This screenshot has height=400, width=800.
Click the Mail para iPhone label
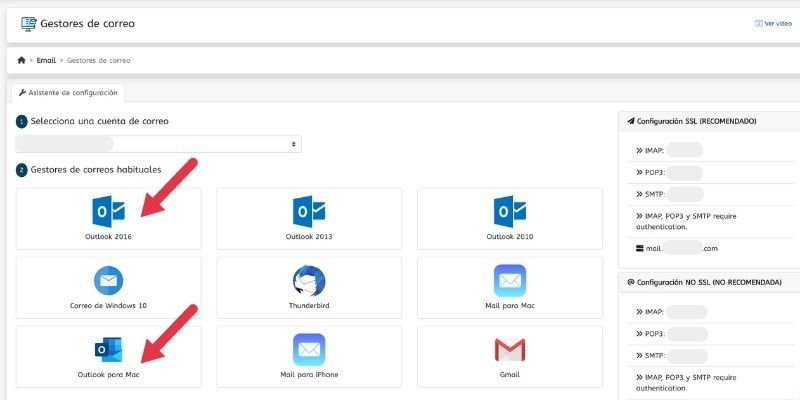click(309, 374)
